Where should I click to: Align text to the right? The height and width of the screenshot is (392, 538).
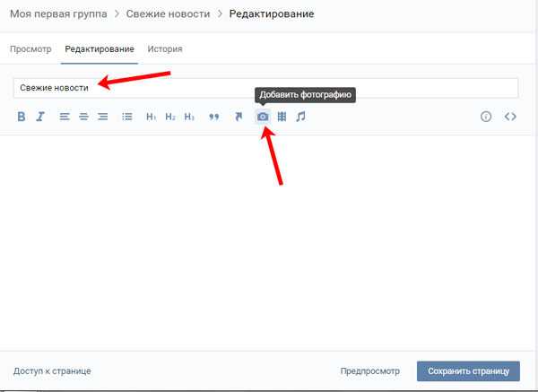pos(102,117)
